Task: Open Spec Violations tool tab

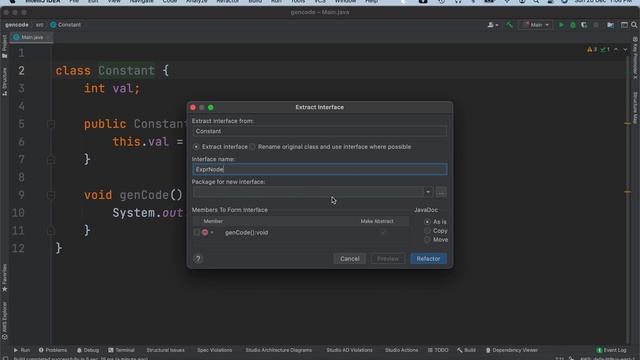Action: click(214, 350)
